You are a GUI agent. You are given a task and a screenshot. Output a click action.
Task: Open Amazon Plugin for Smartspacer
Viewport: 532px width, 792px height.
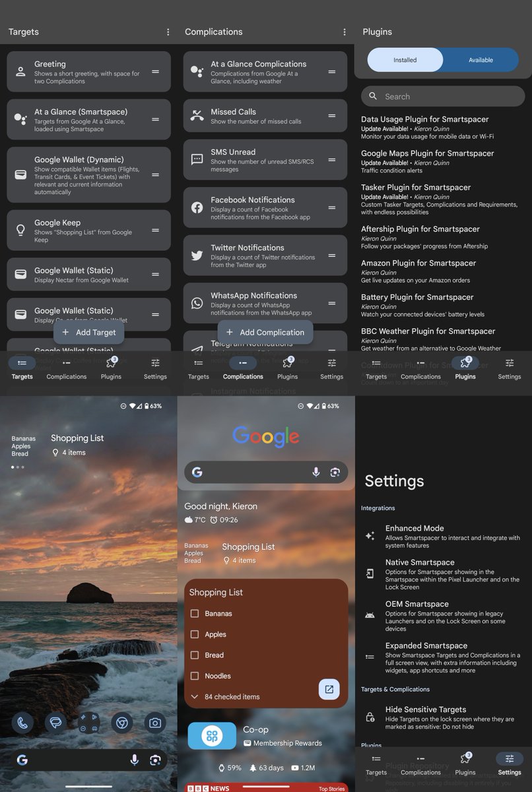pos(444,271)
